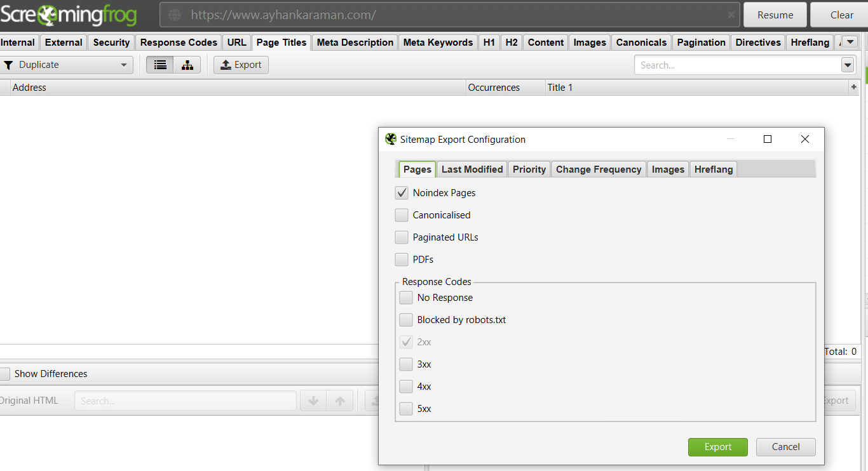868x471 pixels.
Task: Focus the lower panel Search field
Action: pyautogui.click(x=186, y=401)
